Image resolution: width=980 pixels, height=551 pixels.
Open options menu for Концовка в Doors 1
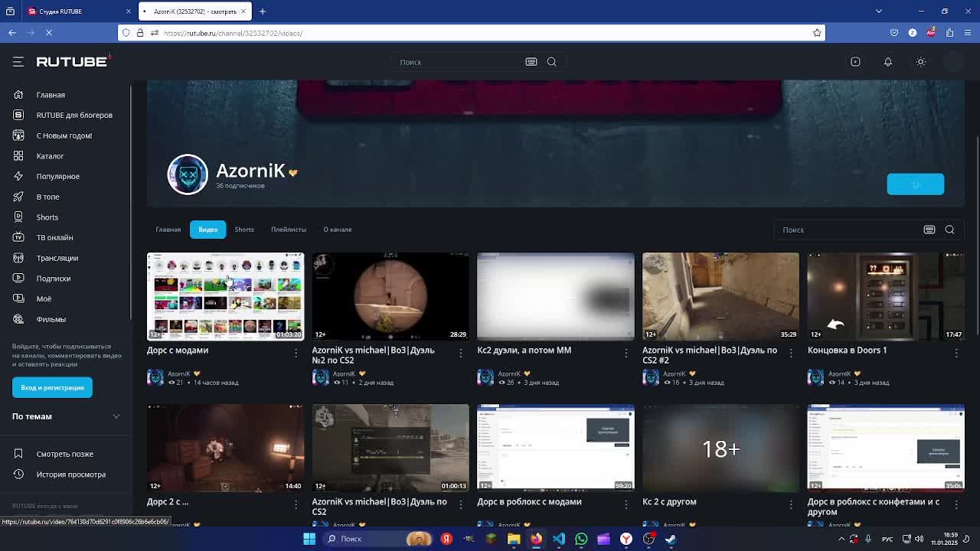click(x=956, y=353)
